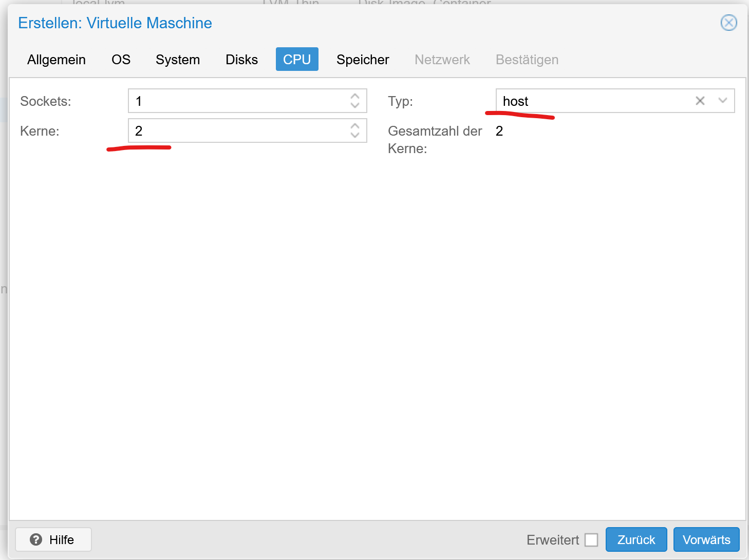Click the Kerne: label beside input
749x560 pixels.
(40, 131)
